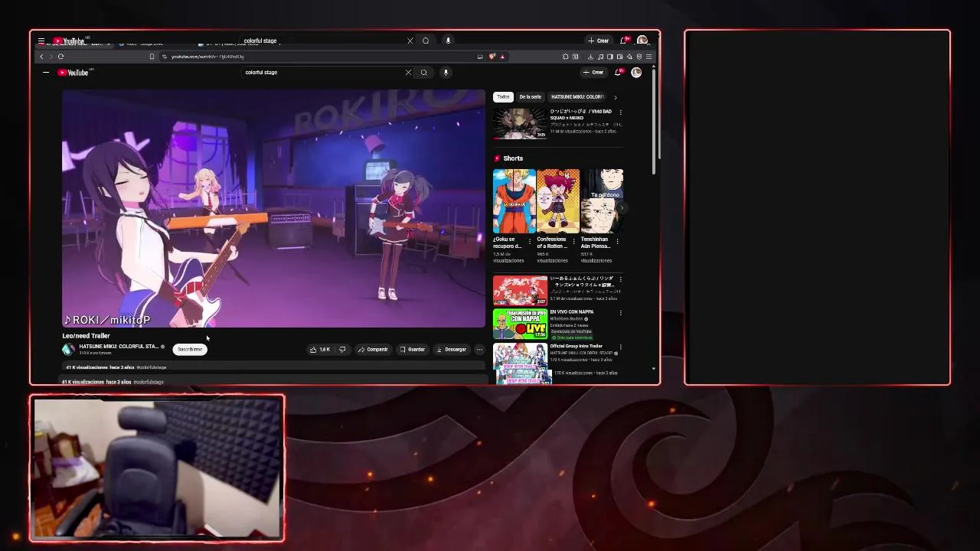The width and height of the screenshot is (980, 551).
Task: Select the 'HATSUNE MIKU: COLORF...' filter chip
Action: click(x=577, y=97)
